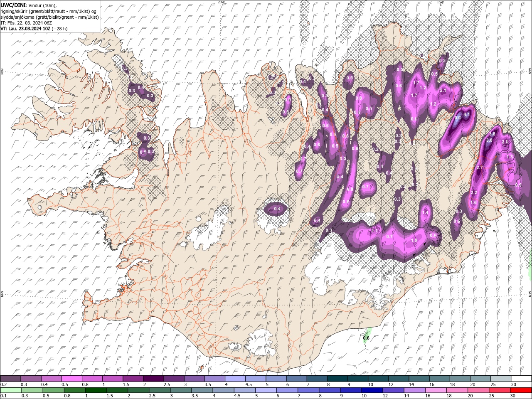Click the 2.2 value in the eastern band
Screen dimensions: 532x399
(474, 192)
